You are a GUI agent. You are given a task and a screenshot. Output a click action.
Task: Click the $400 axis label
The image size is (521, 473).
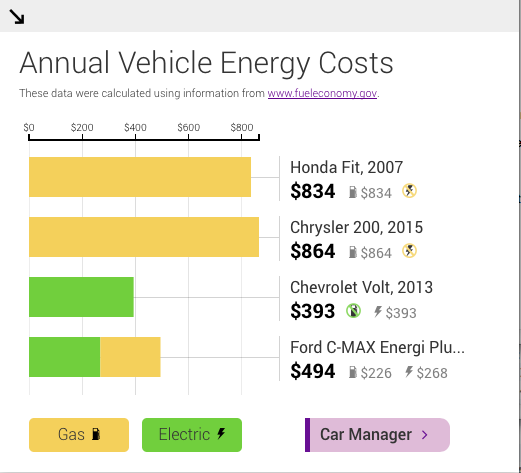(x=135, y=127)
